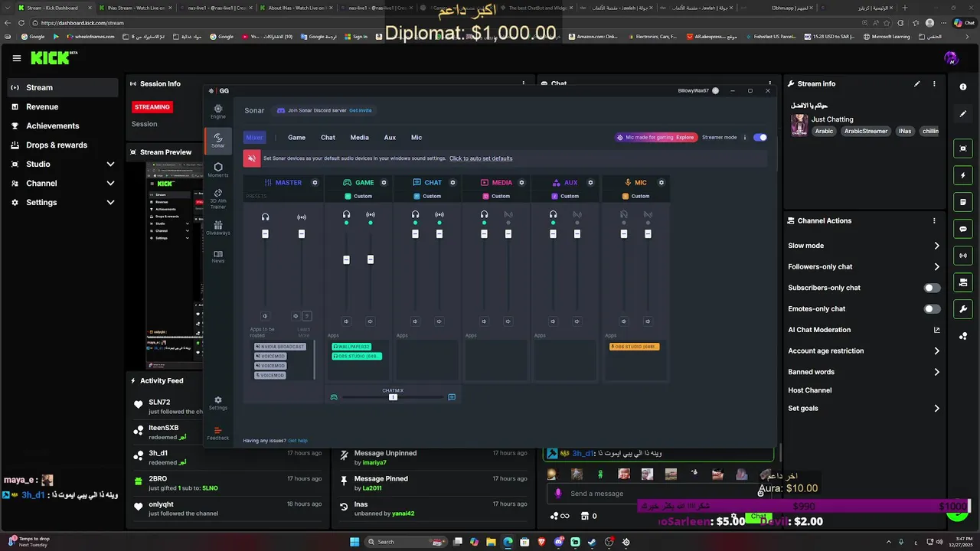Click the Get invite Discord link
Screen dimensions: 980x551
point(360,110)
